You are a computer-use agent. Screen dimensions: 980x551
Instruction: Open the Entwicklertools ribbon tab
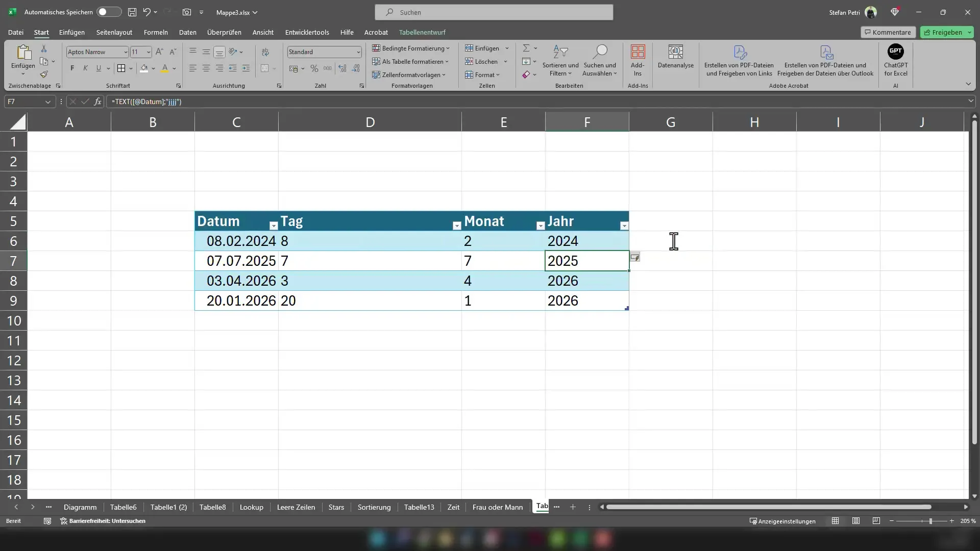[307, 32]
